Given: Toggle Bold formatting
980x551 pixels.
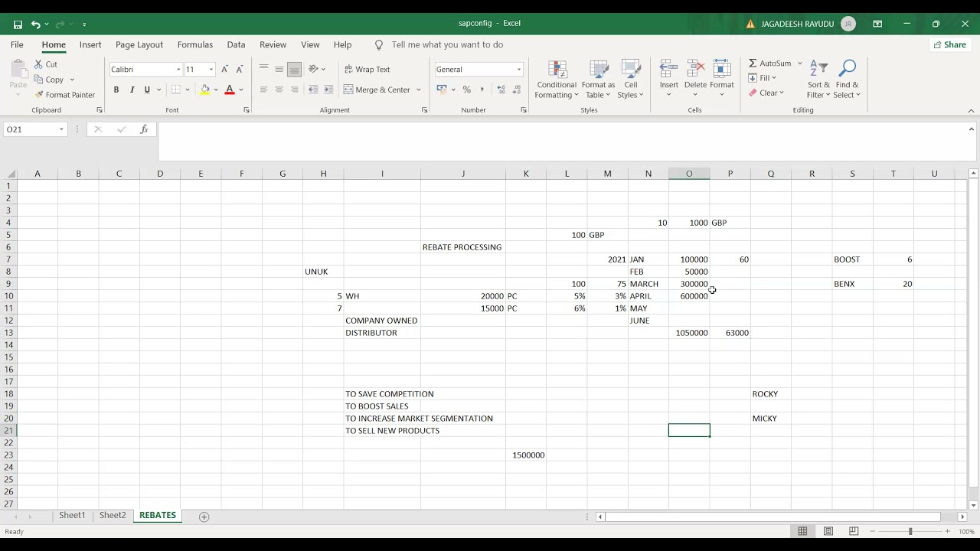Looking at the screenshot, I should (116, 90).
